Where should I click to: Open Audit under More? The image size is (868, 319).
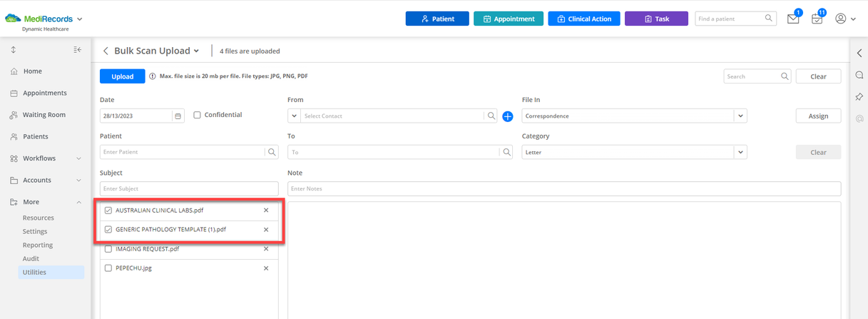click(x=31, y=258)
